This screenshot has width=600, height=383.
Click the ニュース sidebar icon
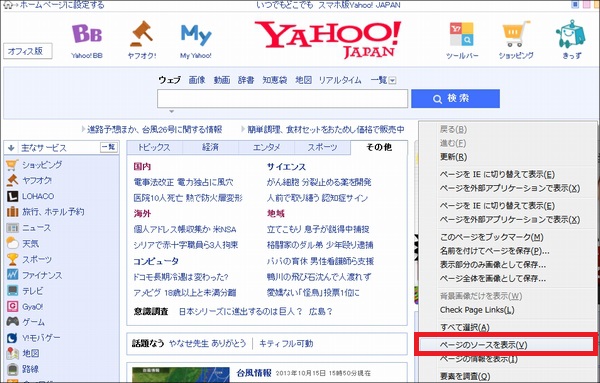(x=12, y=228)
